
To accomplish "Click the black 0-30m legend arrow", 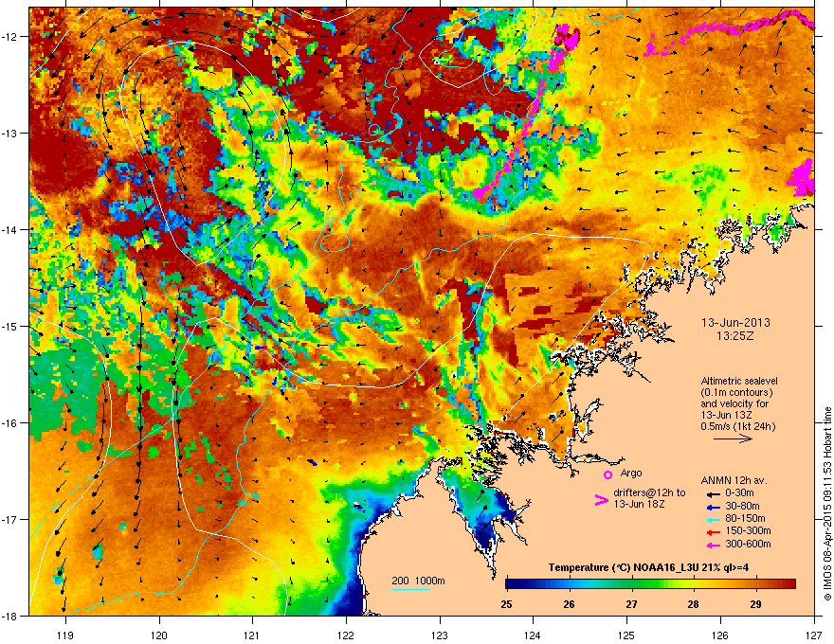I will click(x=712, y=493).
